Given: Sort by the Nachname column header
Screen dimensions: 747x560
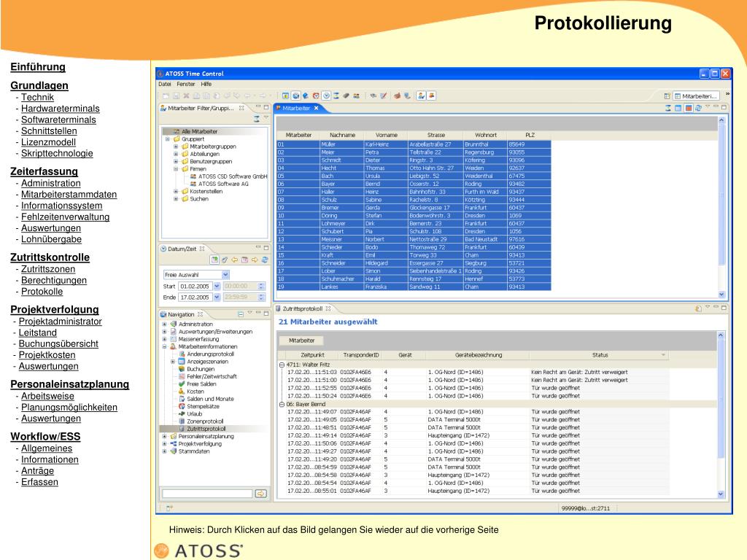Looking at the screenshot, I should (343, 135).
